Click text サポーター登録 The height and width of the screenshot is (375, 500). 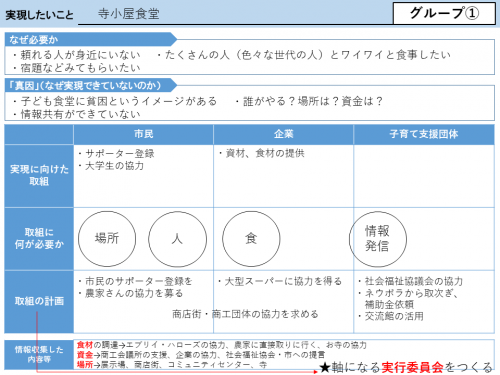tap(120, 153)
